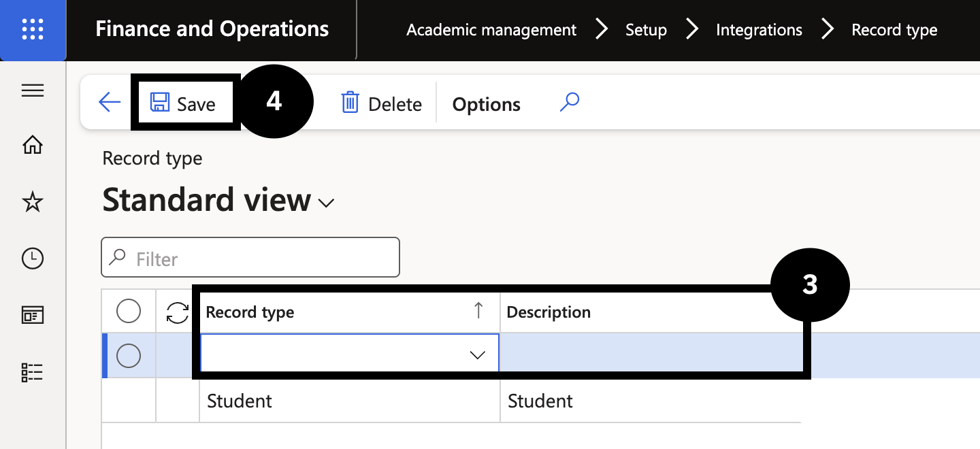This screenshot has width=980, height=449.
Task: Open the app launcher waffle icon
Action: pos(33,30)
